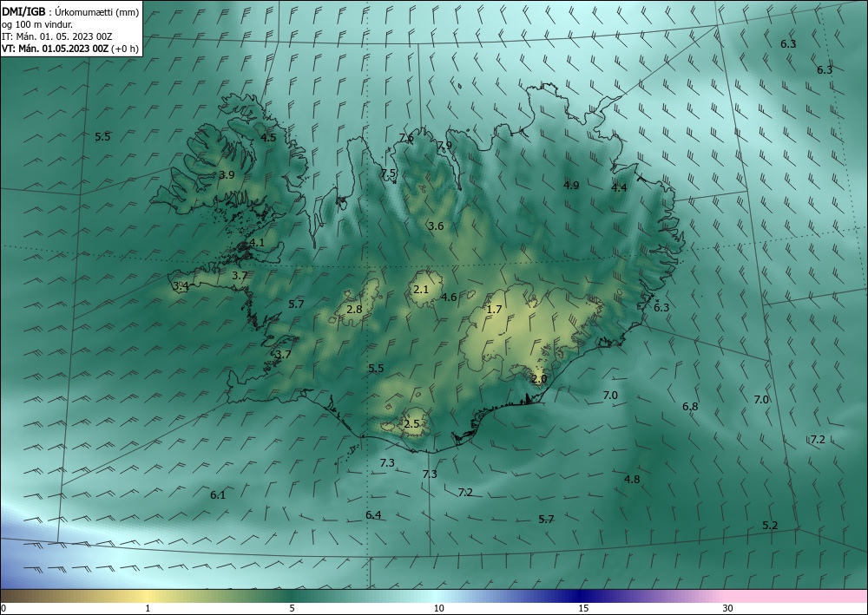Click the legend line "og 100 m vindur."
This screenshot has width=868, height=615.
[37, 24]
